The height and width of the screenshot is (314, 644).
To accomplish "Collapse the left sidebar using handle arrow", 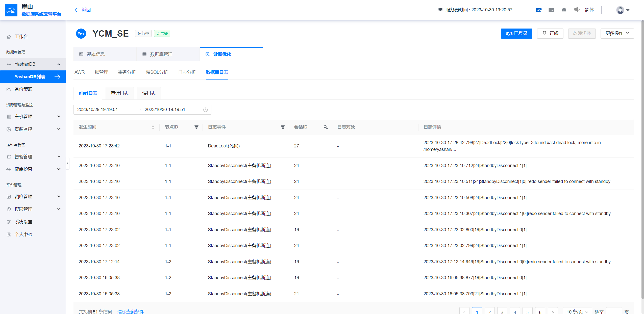I will (x=67, y=163).
